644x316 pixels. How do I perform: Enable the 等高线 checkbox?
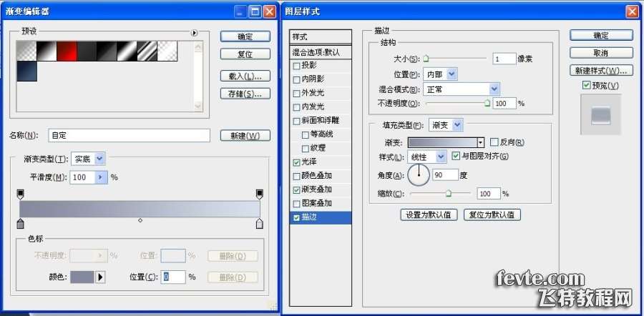305,134
